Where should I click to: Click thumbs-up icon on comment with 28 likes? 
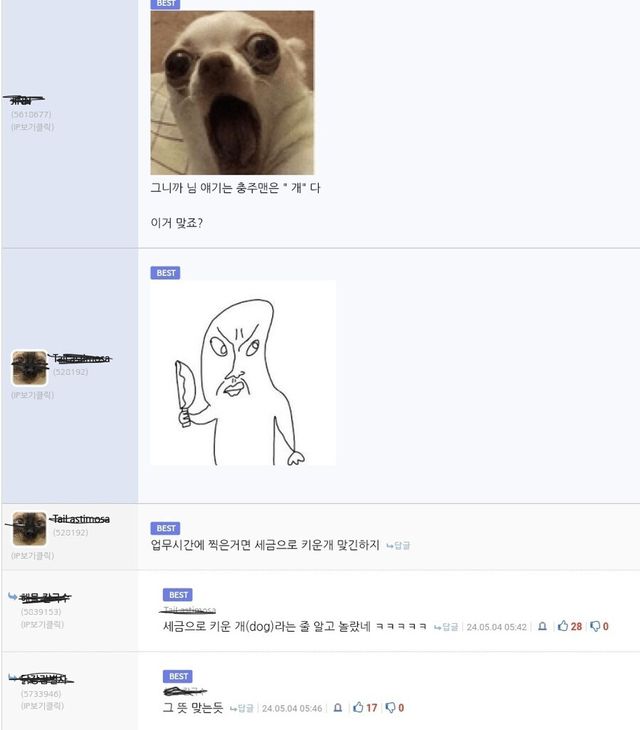coord(563,626)
